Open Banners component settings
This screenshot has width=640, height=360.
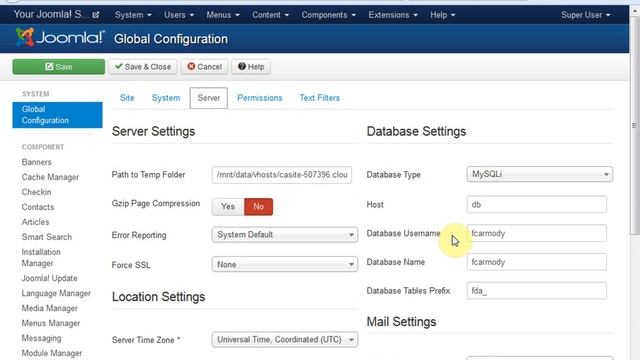coord(36,162)
